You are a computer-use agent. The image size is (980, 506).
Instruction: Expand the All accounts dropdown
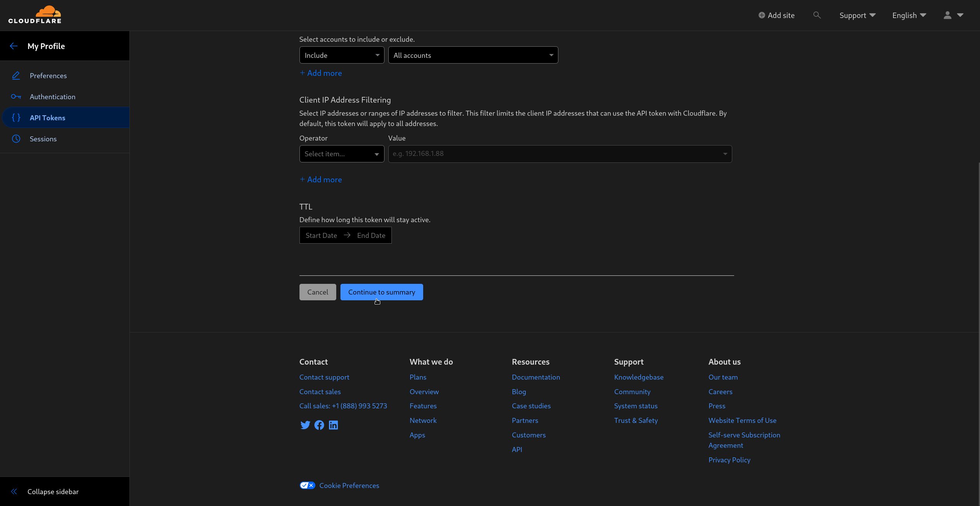pyautogui.click(x=473, y=55)
